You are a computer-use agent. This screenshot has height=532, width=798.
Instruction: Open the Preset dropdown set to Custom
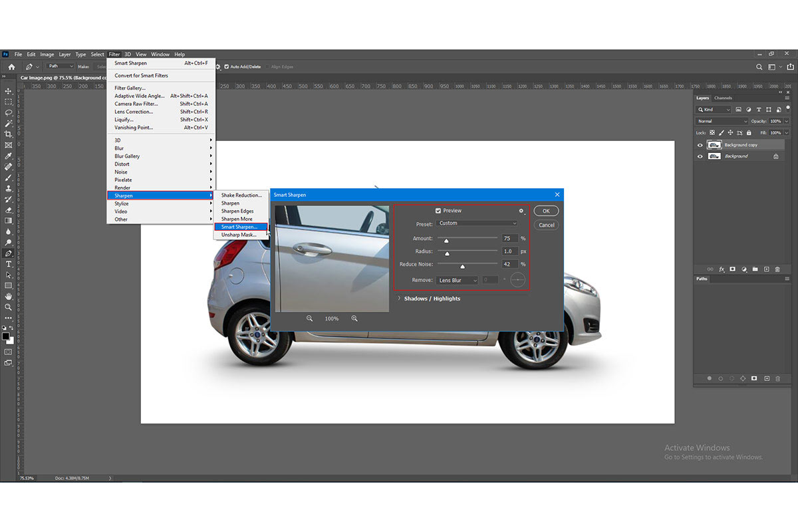point(477,223)
